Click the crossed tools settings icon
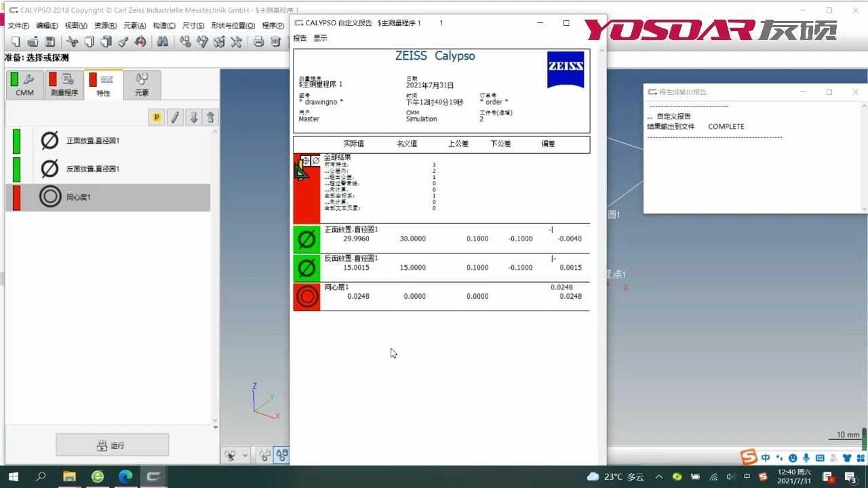 click(236, 42)
